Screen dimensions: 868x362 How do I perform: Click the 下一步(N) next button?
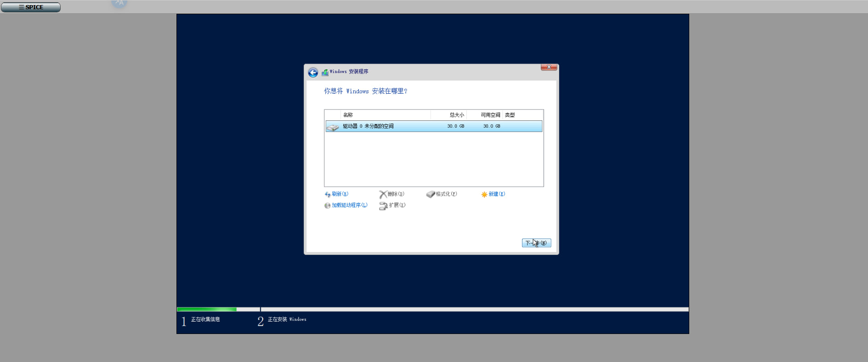click(536, 243)
